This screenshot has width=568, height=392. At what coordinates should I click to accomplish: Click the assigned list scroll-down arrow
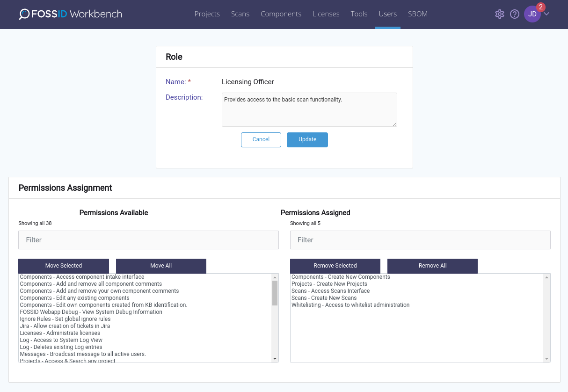point(546,359)
